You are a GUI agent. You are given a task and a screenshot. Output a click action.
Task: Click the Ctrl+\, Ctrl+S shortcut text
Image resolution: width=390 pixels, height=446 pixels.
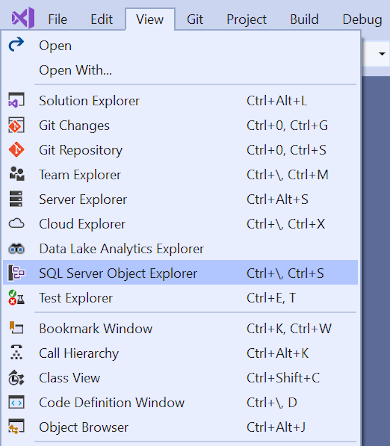click(285, 273)
